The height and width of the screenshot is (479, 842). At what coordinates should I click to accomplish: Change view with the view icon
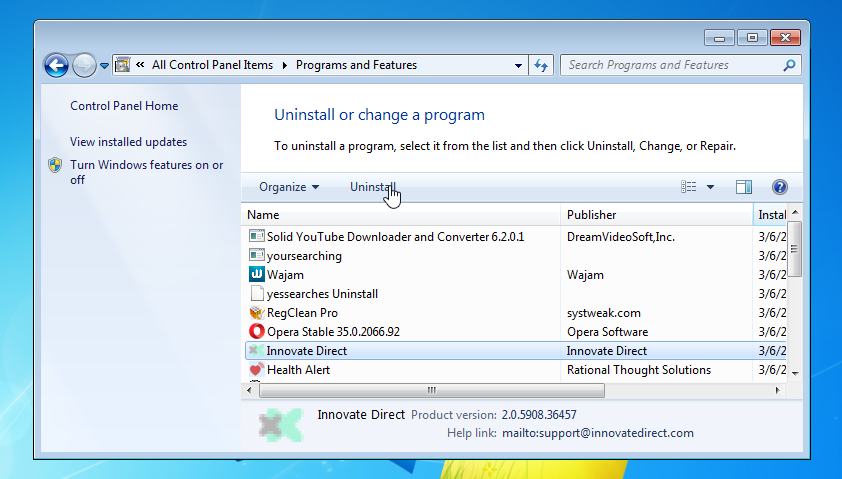pyautogui.click(x=688, y=187)
